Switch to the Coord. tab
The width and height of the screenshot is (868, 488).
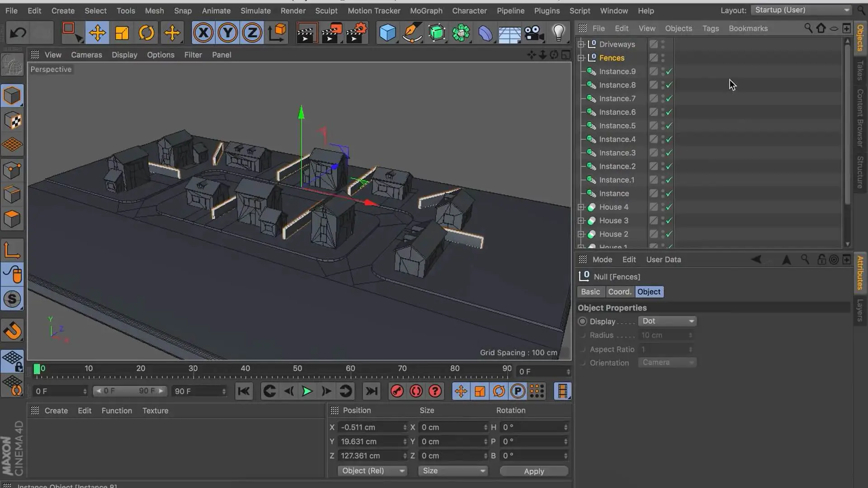619,292
